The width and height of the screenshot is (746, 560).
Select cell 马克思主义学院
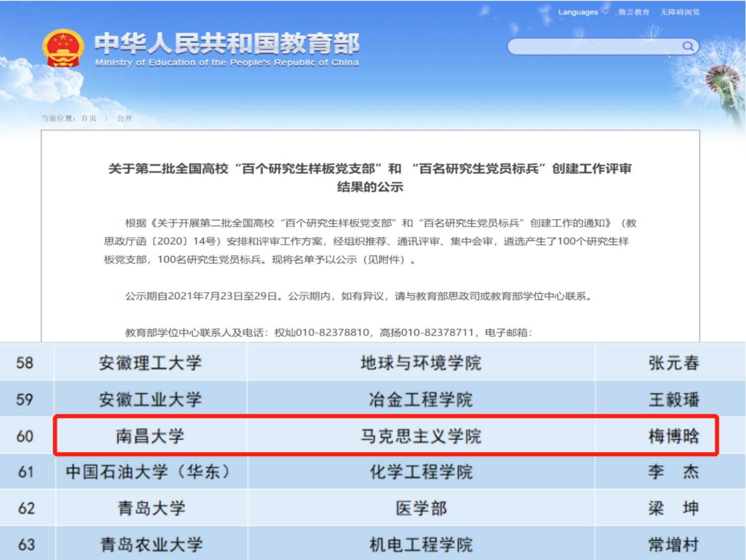tap(421, 436)
